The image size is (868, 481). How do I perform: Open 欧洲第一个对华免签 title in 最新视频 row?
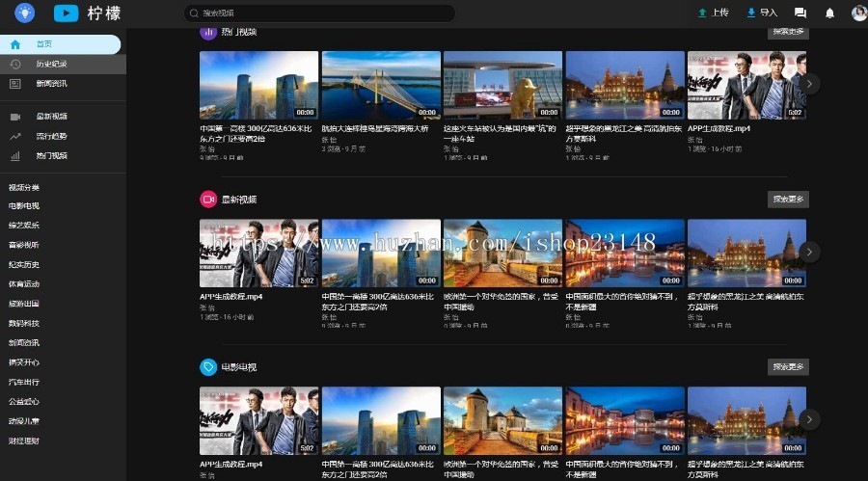[x=501, y=302]
